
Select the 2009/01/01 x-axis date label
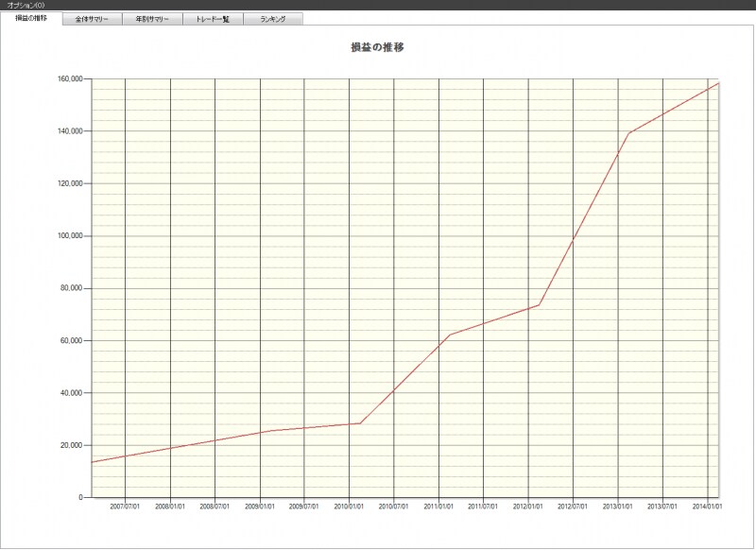pyautogui.click(x=259, y=507)
